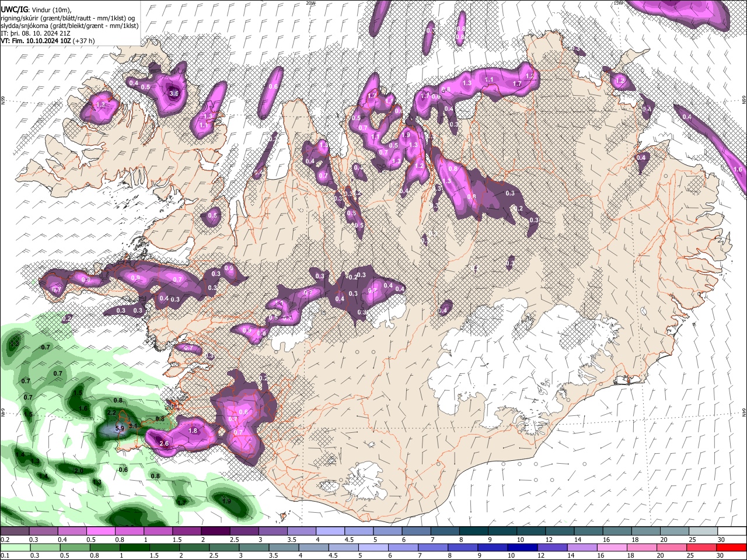Click the '3.1' value on the map
Screen dimensions: 747x560
tap(133, 426)
